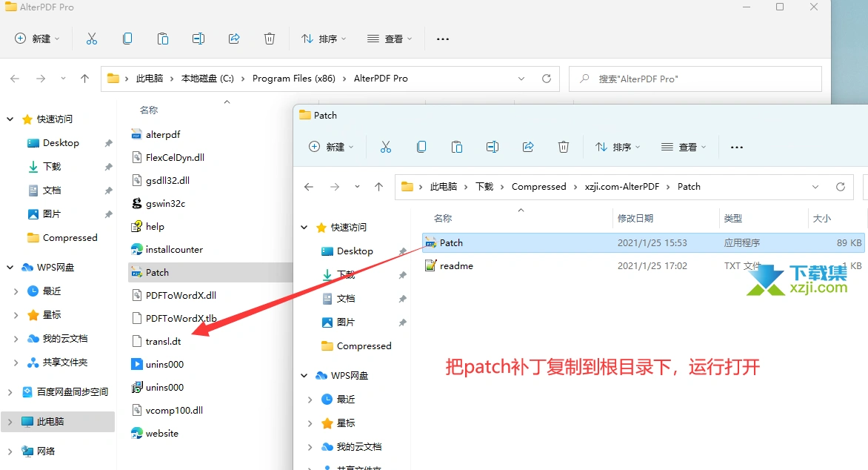Refresh the AlterPDF Pro folder view
Image resolution: width=868 pixels, height=470 pixels.
pos(547,79)
